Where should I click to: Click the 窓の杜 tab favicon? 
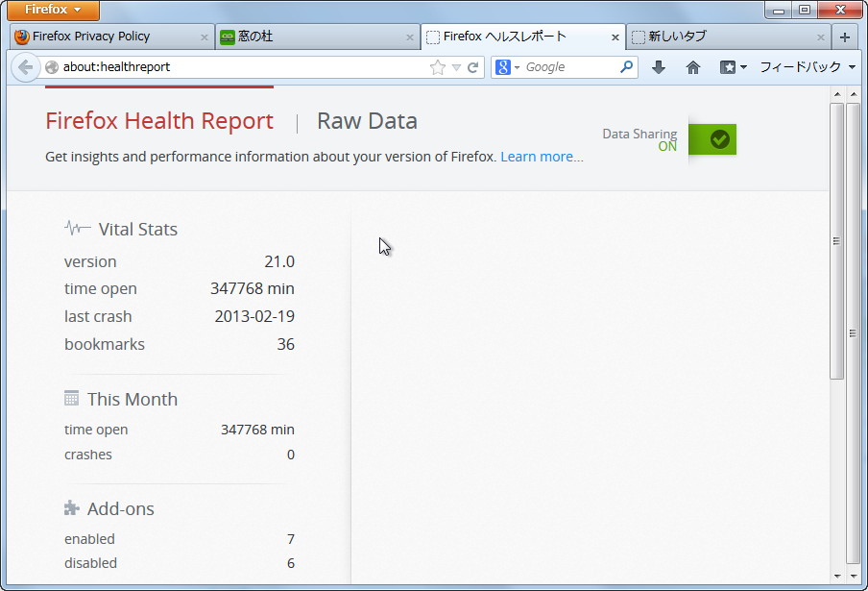coord(227,37)
